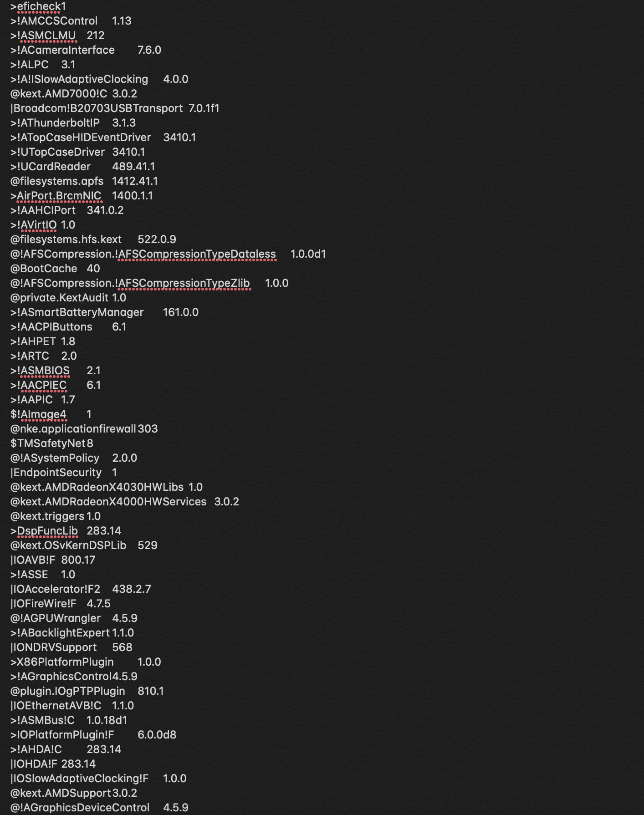The image size is (644, 815).
Task: Click the BootCache 40 line
Action: coord(48,269)
